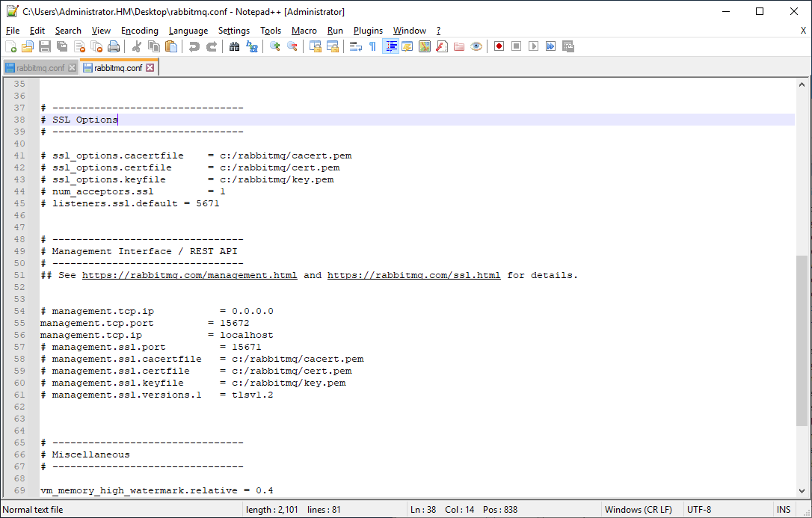Open the Function List panel icon
The image size is (812, 518).
[x=442, y=46]
